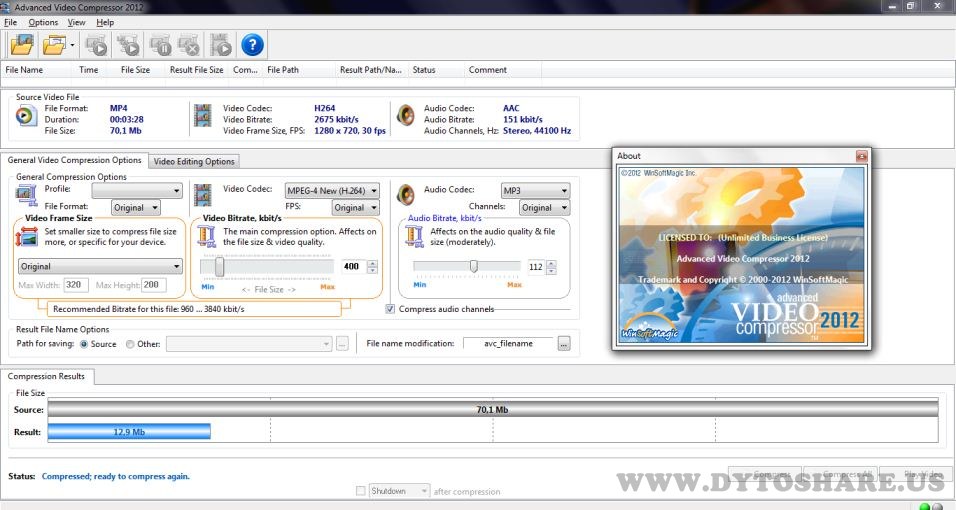Screen dimensions: 956x510
Task: Select Other as the path for saving
Action: point(130,344)
